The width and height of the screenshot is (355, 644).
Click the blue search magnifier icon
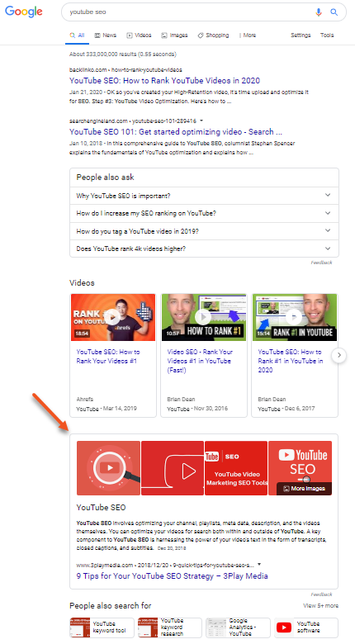(x=334, y=12)
